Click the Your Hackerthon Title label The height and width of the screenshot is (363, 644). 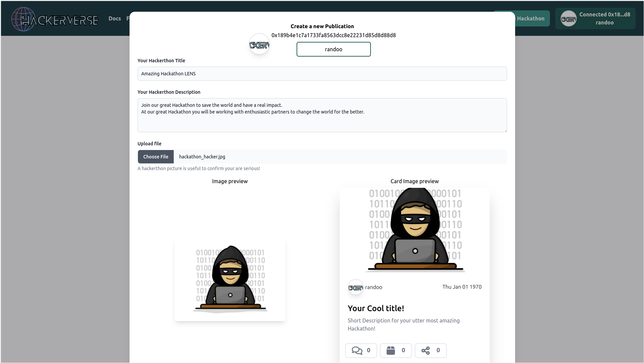click(x=161, y=61)
